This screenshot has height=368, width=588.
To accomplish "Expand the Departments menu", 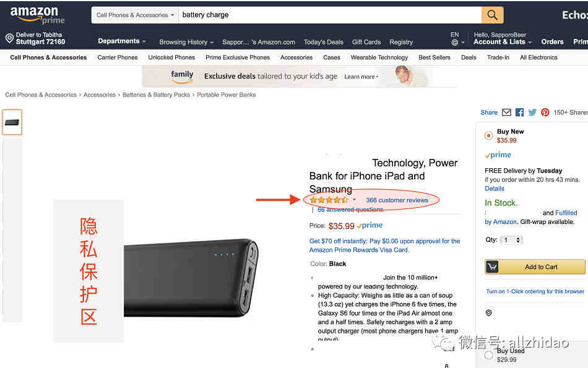I will tap(121, 41).
